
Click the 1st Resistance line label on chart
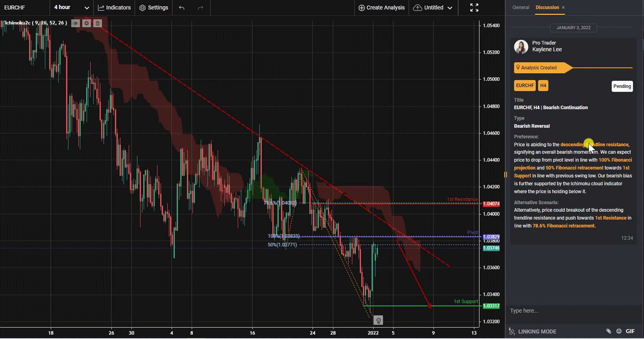point(462,199)
